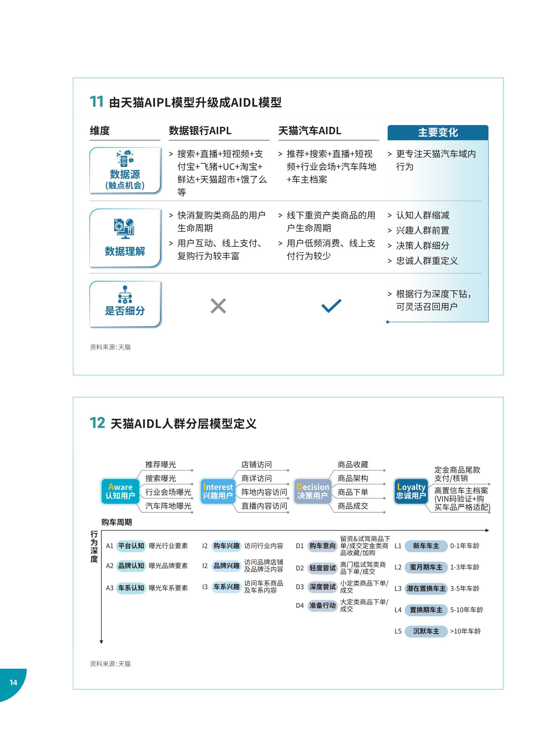
Task: Click the 置换期车主 pill label
Action: point(426,610)
